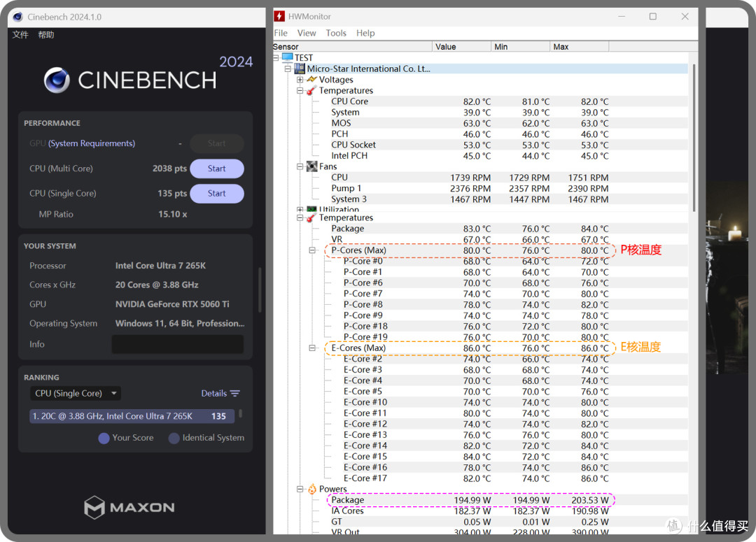Click the TEST computer icon in HWMonitor
Viewport: 756px width, 542px height.
coord(288,57)
